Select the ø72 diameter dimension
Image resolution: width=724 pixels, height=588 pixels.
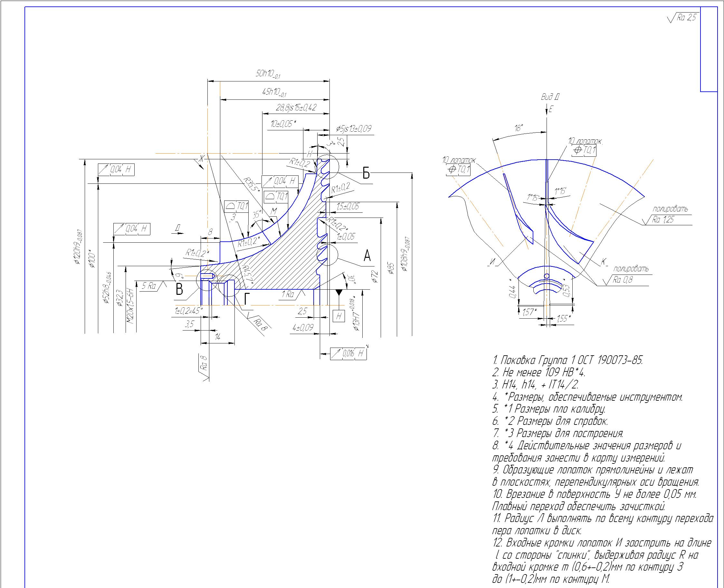click(375, 276)
